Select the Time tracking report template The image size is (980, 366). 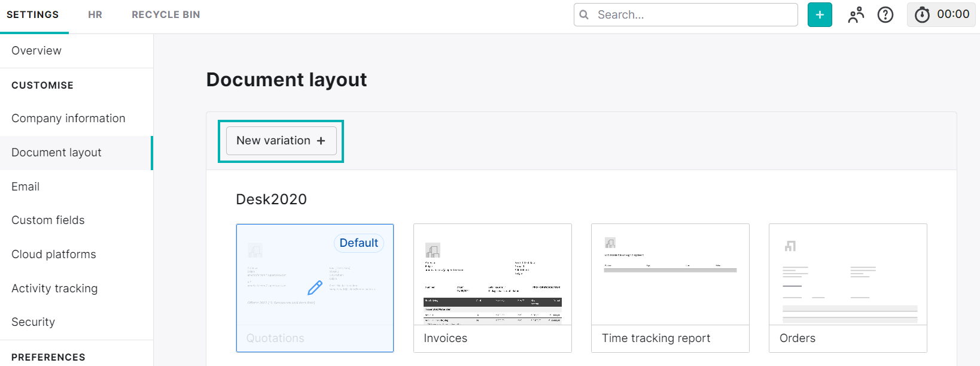670,276
